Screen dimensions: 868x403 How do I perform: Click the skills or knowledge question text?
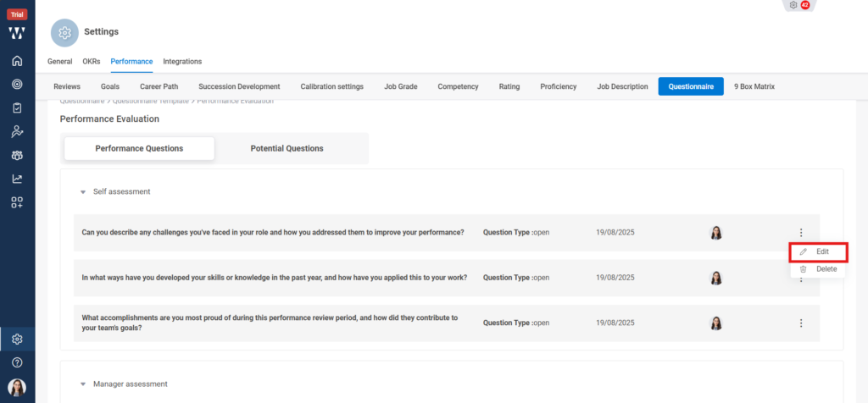coord(275,278)
